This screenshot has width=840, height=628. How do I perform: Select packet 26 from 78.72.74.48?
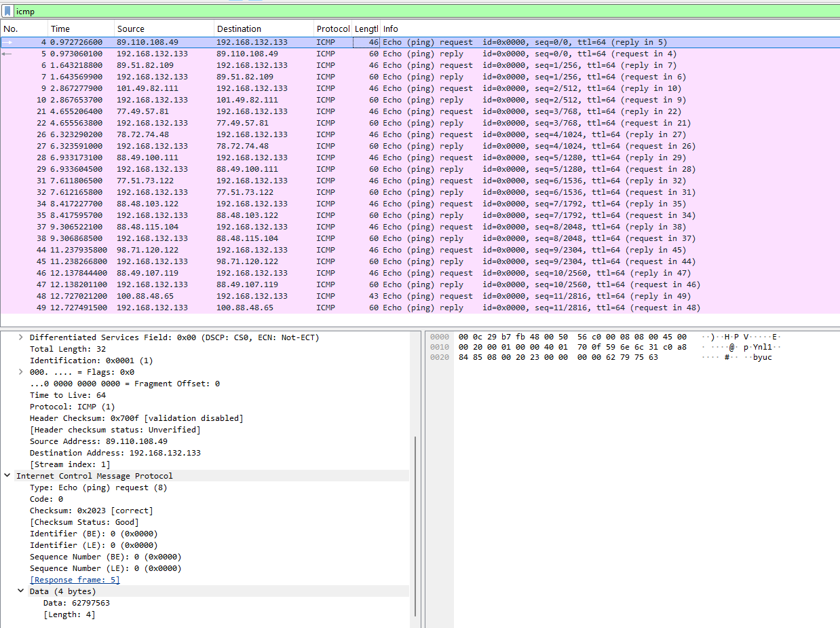click(420, 134)
